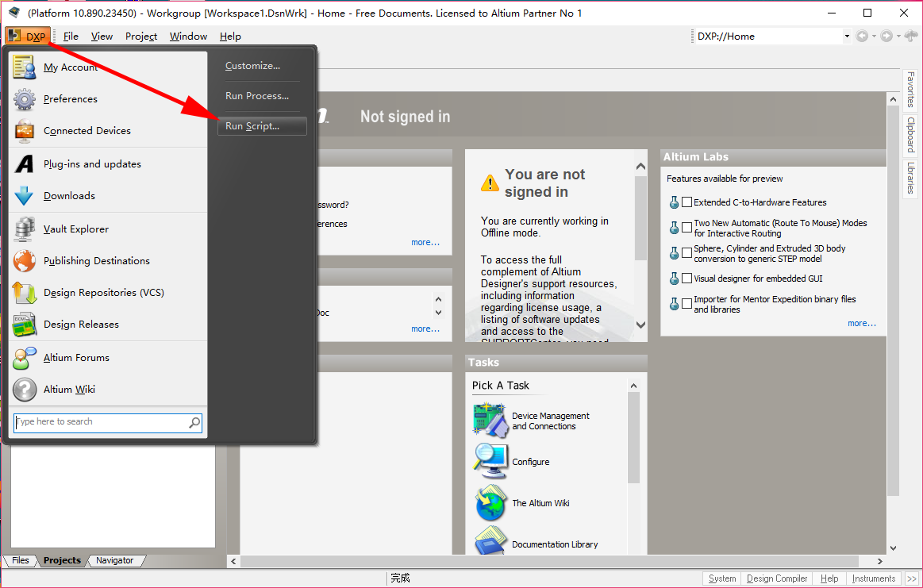Enable Extended C-to-Hardware Features checkbox
The height and width of the screenshot is (588, 923).
687,202
